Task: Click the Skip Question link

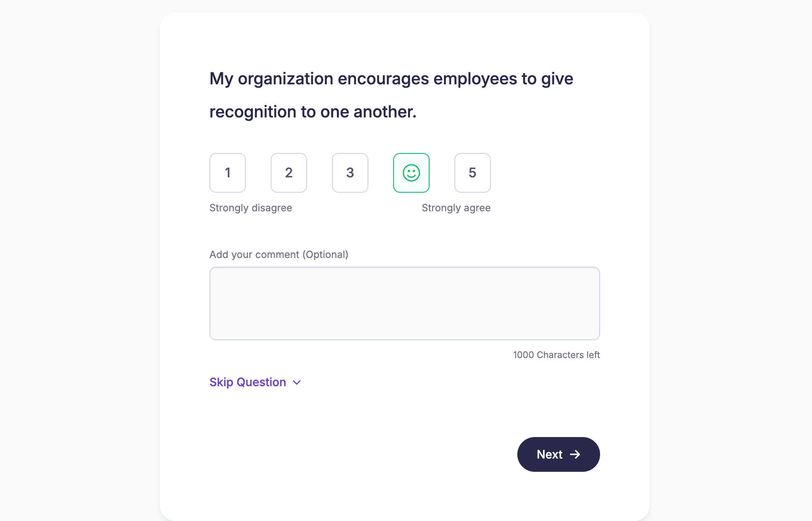Action: (x=247, y=382)
